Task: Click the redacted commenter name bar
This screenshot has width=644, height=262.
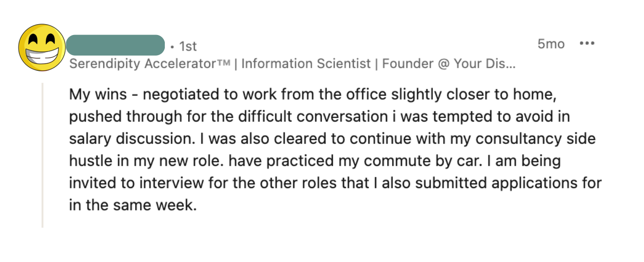Action: 116,45
